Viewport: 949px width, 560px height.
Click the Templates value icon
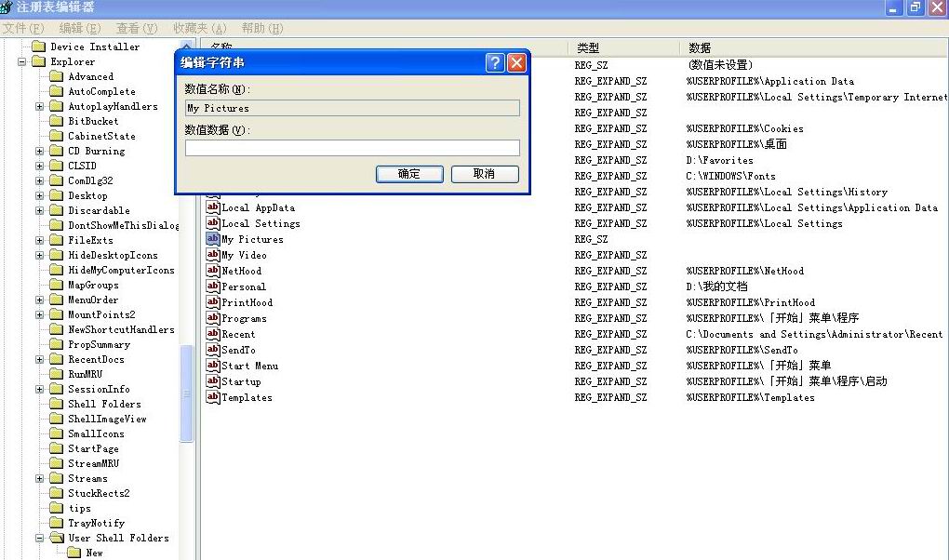tap(213, 397)
